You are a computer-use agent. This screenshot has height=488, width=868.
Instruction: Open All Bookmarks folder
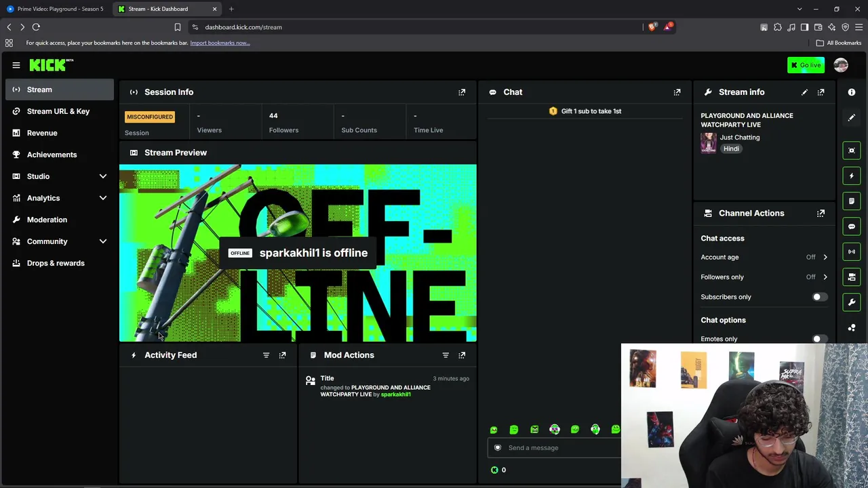838,43
